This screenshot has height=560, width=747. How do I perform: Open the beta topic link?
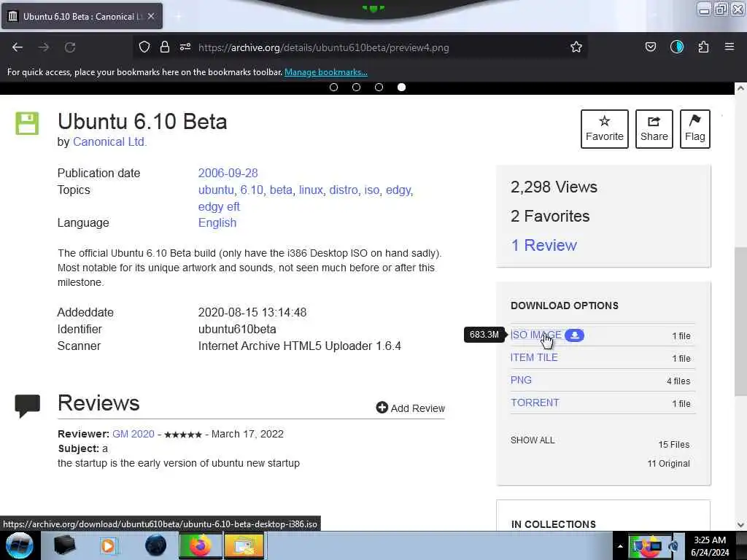[x=281, y=190]
